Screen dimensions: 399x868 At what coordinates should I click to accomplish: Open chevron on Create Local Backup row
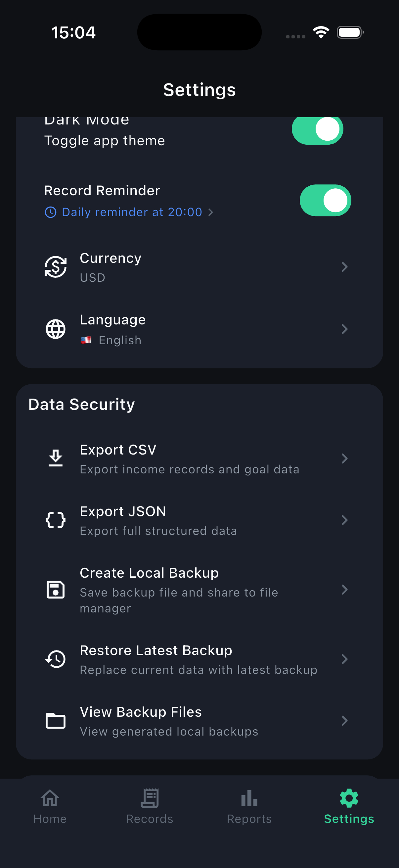pyautogui.click(x=344, y=590)
